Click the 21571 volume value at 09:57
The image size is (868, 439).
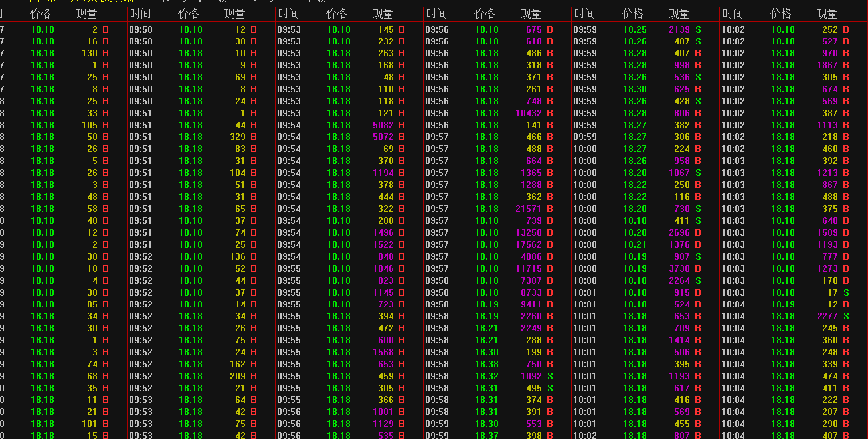point(529,209)
